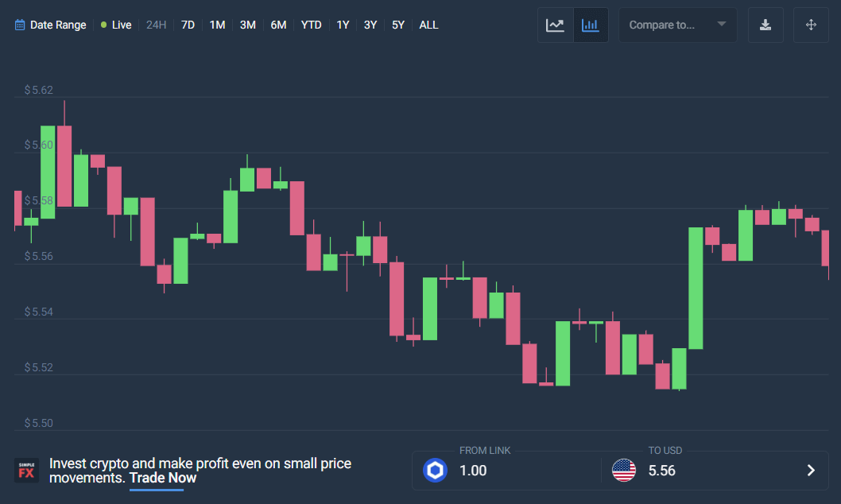Show the ALL time range
841x504 pixels.
[x=428, y=25]
